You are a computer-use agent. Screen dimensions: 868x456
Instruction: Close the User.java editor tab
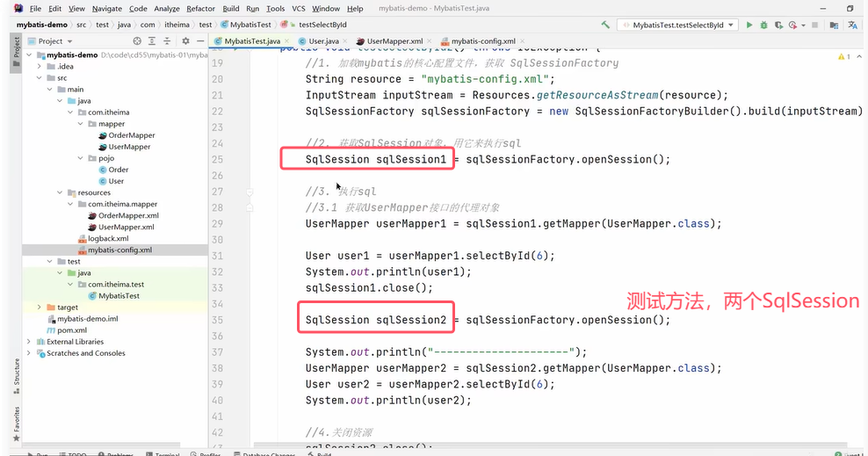[345, 41]
